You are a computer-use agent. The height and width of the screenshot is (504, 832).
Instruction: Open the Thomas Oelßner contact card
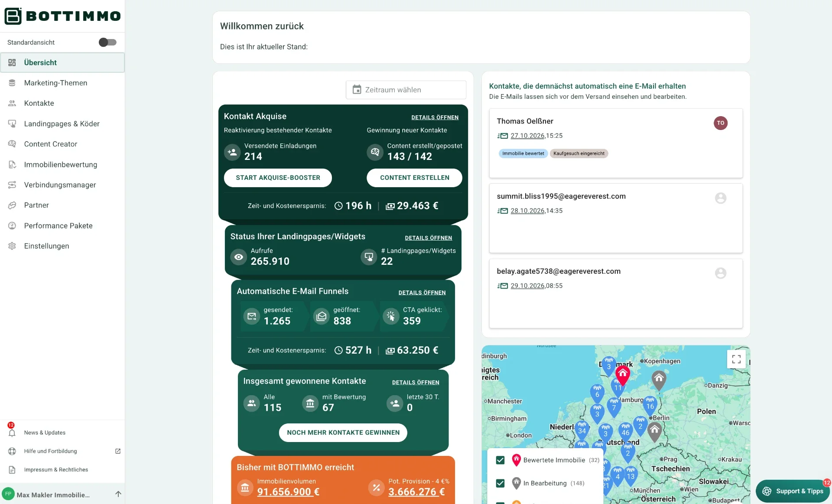click(616, 143)
